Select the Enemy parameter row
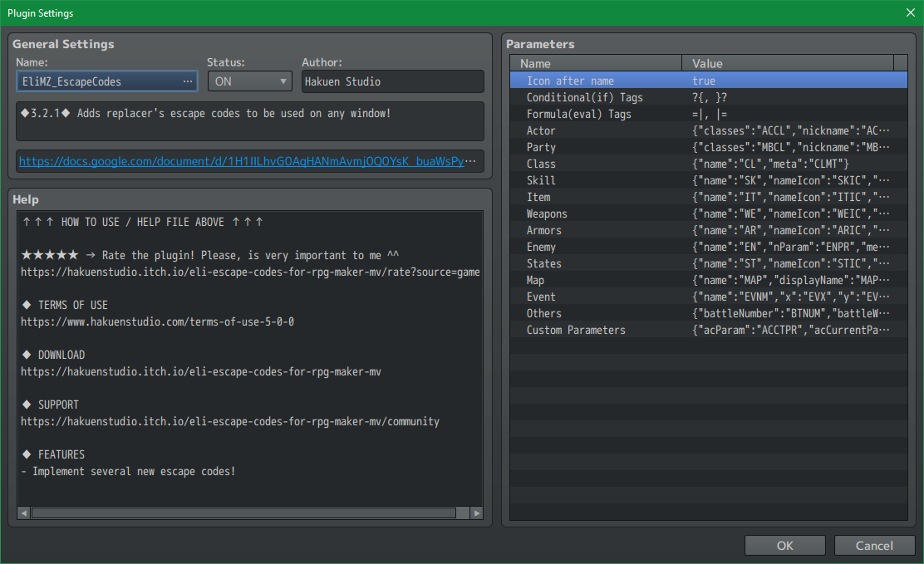Viewport: 924px width, 564px height. tap(541, 247)
